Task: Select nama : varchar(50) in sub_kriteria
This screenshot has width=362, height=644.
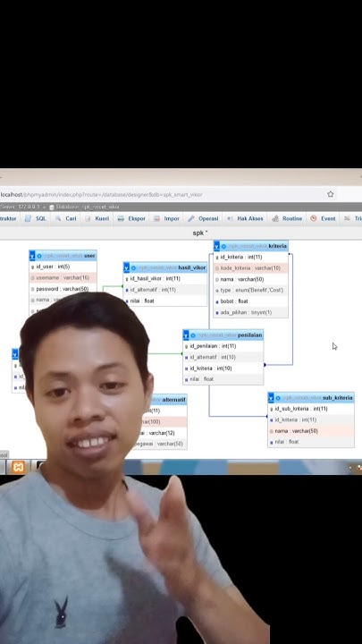Action: pos(311,431)
